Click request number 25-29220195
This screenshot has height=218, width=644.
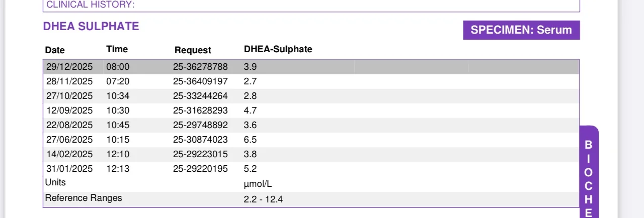[x=200, y=169]
